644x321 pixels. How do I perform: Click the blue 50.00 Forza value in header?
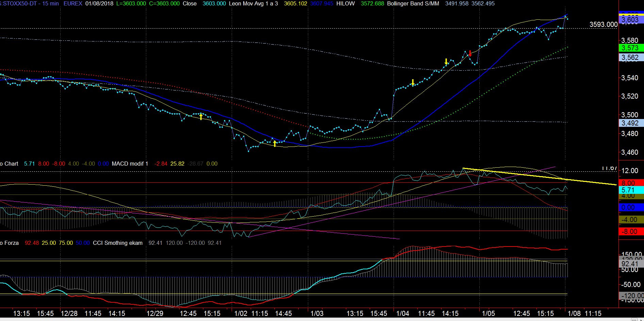(x=83, y=243)
